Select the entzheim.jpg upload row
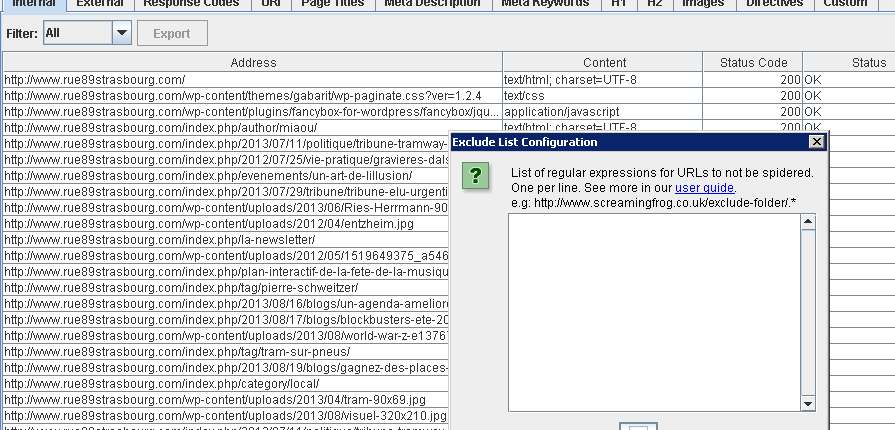The height and width of the screenshot is (430, 895). coord(220,223)
